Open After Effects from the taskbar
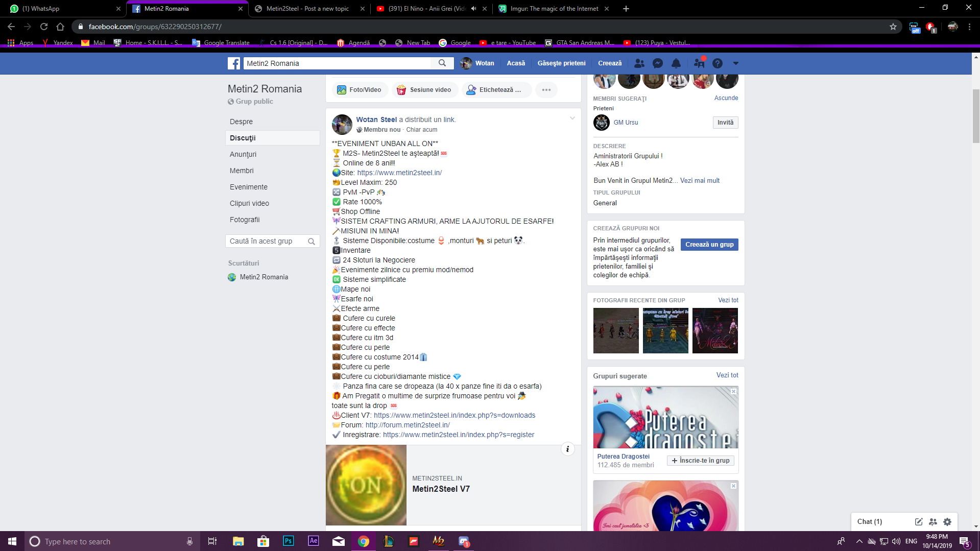Image resolution: width=980 pixels, height=551 pixels. (x=313, y=541)
